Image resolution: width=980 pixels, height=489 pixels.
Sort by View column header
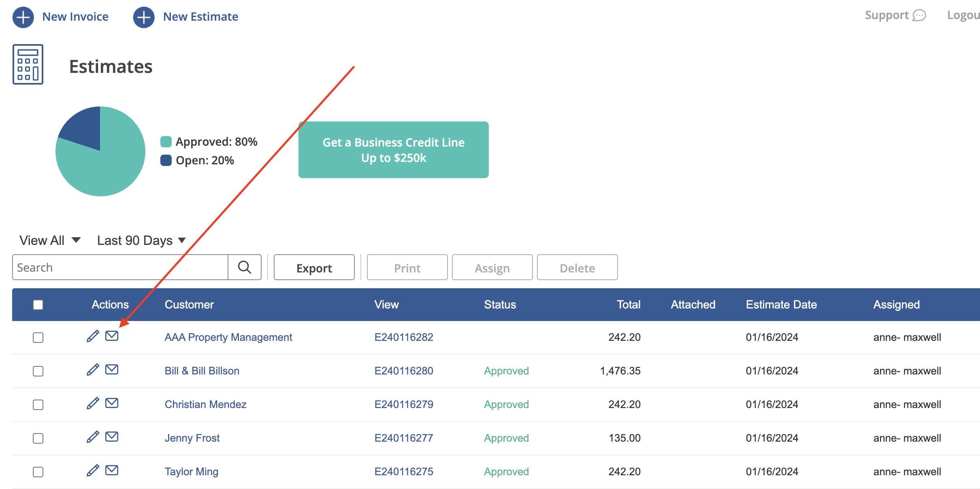pyautogui.click(x=386, y=304)
